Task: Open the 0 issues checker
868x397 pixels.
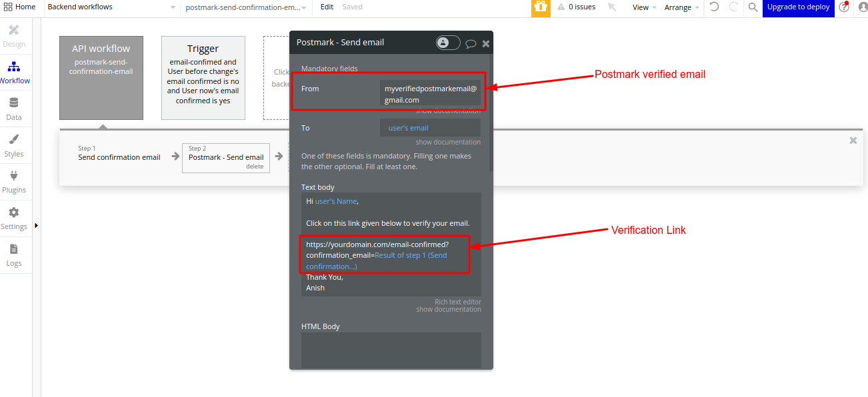Action: pyautogui.click(x=576, y=7)
